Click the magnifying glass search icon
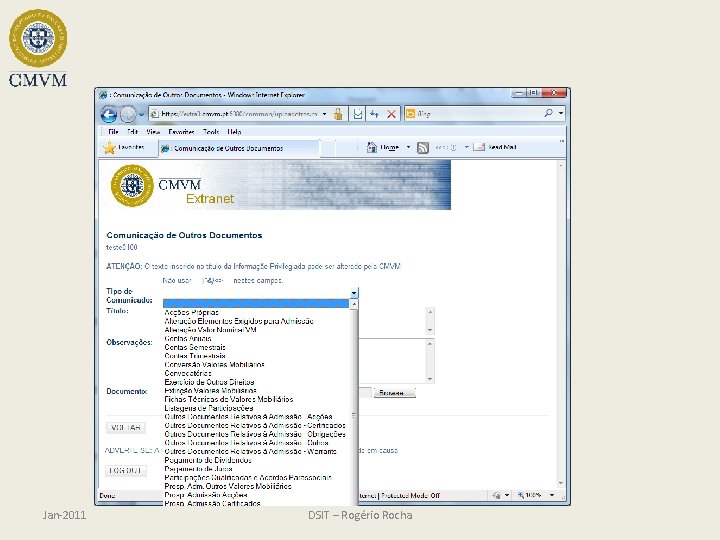 coord(548,113)
